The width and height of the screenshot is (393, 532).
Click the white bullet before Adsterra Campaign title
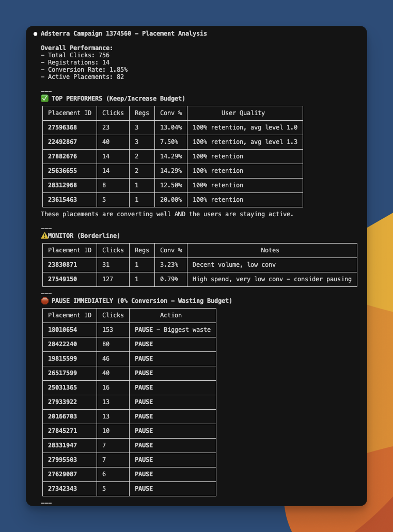pos(35,34)
